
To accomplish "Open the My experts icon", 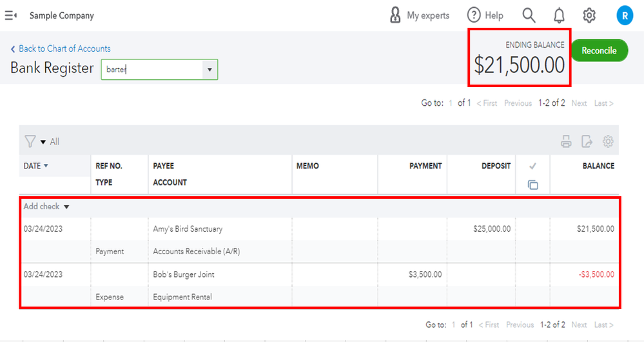I will point(395,15).
